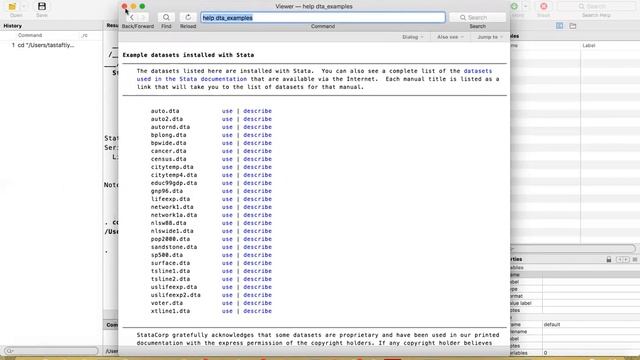640x360 pixels.
Task: Open Find in the Viewer toolbar
Action: pos(166,18)
